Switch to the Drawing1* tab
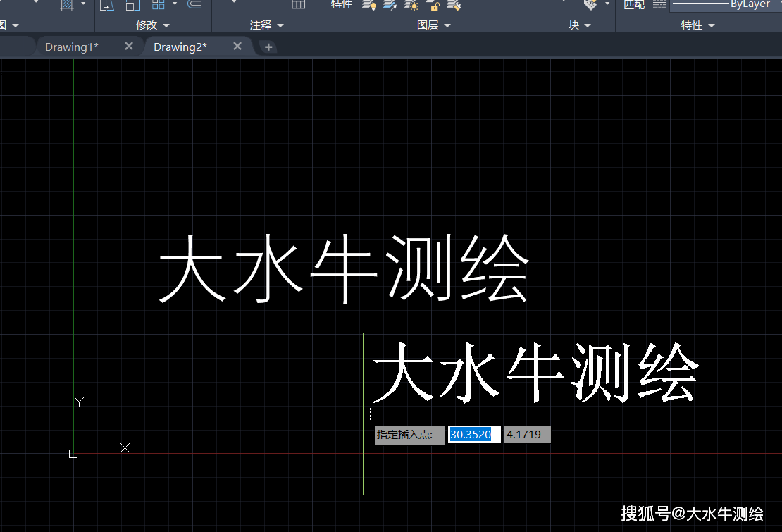This screenshot has height=532, width=782. tap(71, 46)
